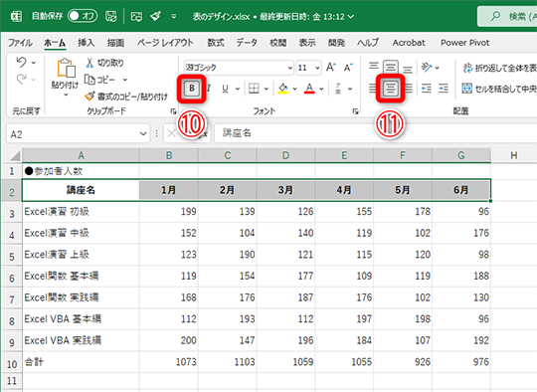Open the font color palette arrow

pos(321,90)
